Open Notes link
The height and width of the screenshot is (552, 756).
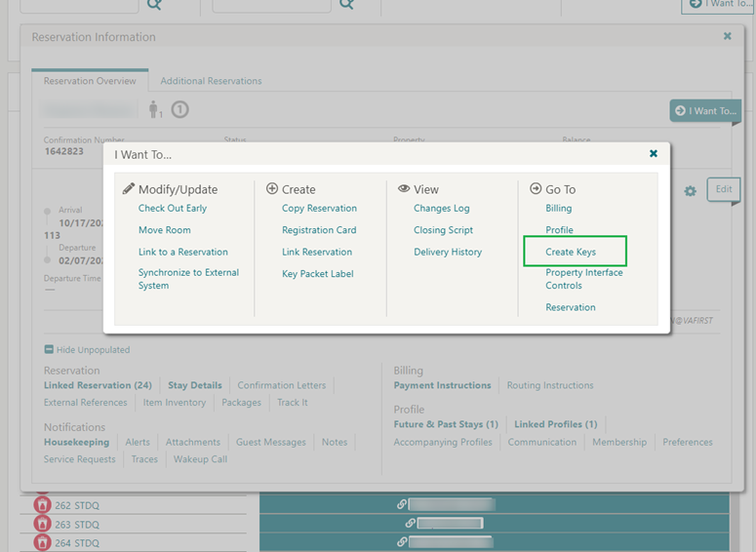point(335,442)
